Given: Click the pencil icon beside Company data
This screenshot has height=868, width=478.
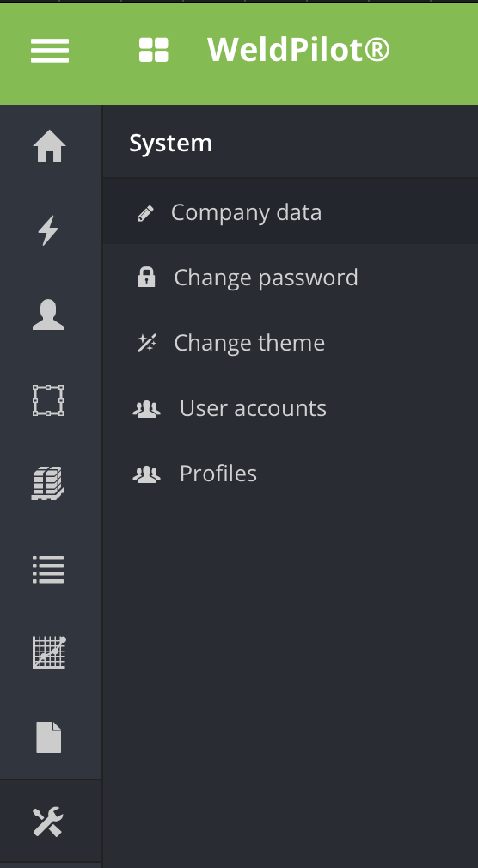Looking at the screenshot, I should point(145,213).
